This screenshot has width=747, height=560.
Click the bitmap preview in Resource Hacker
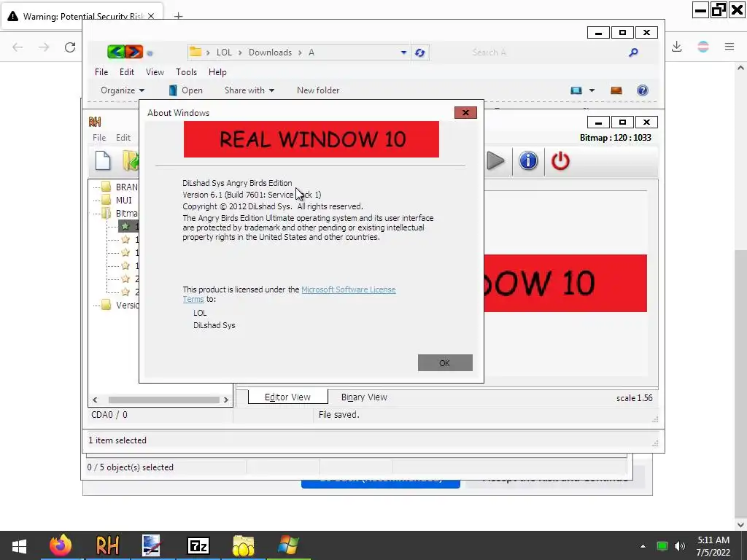(565, 284)
